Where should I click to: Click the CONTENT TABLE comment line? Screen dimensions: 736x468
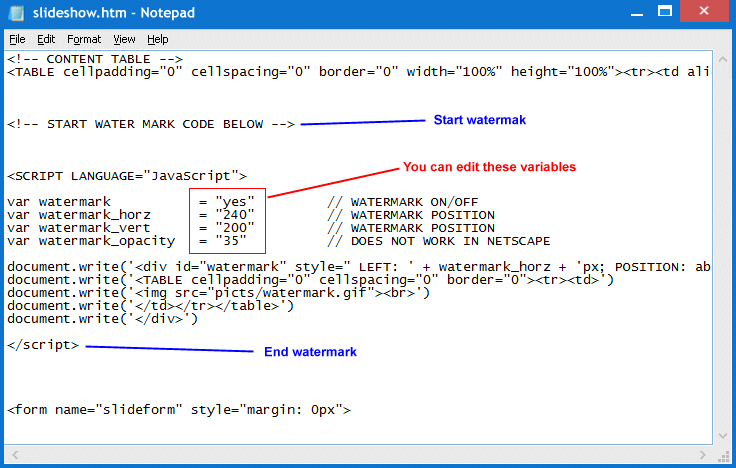tap(95, 59)
